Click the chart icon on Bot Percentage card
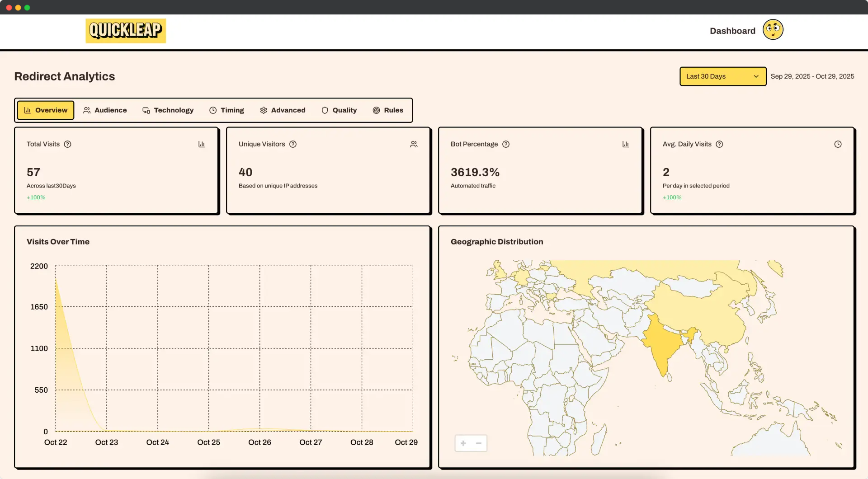The width and height of the screenshot is (868, 479). pos(626,144)
